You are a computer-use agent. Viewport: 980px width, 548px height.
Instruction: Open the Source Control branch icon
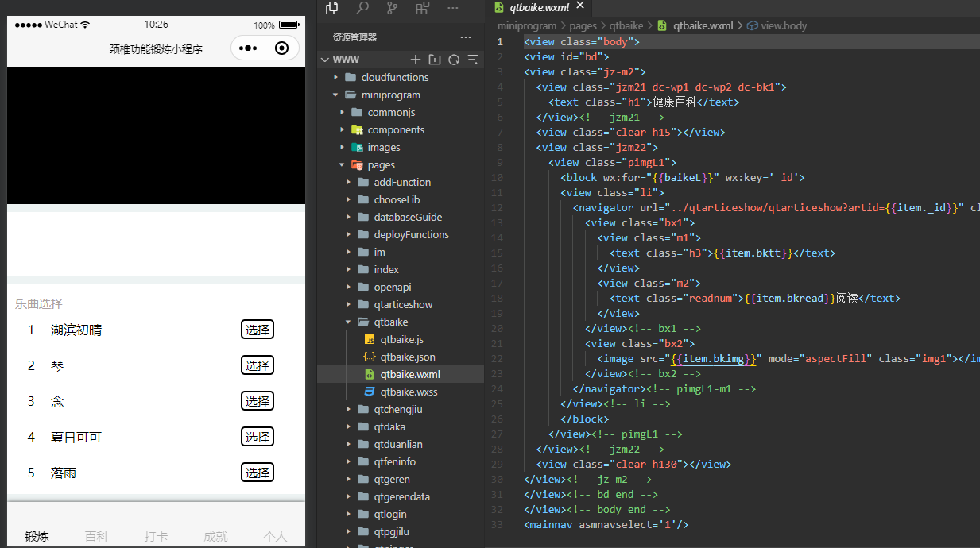click(393, 8)
